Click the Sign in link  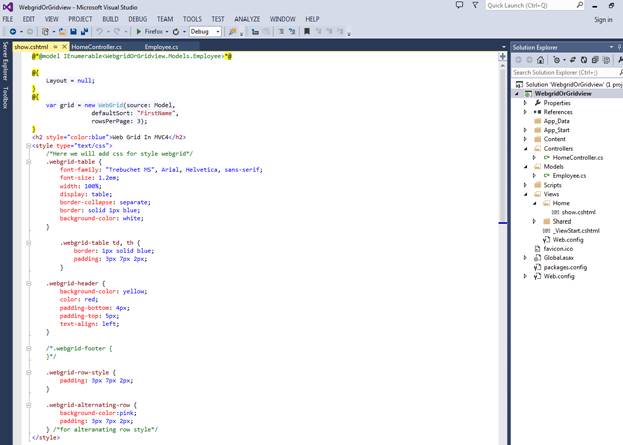(603, 19)
